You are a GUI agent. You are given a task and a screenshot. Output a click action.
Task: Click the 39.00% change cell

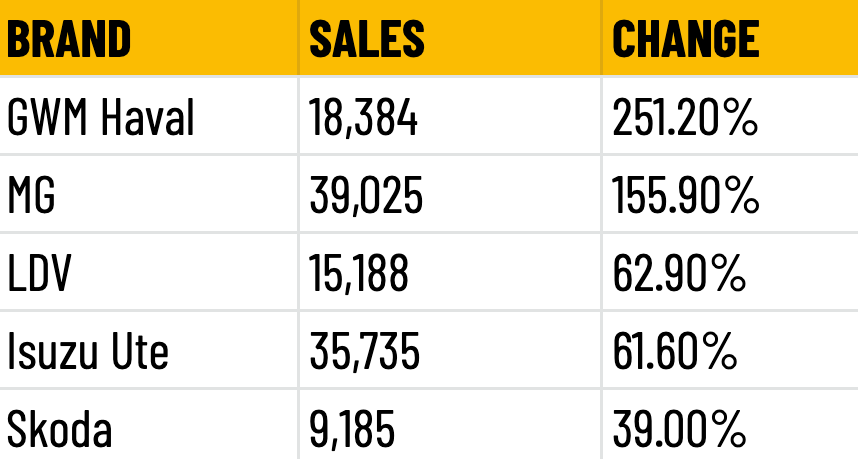click(x=731, y=425)
